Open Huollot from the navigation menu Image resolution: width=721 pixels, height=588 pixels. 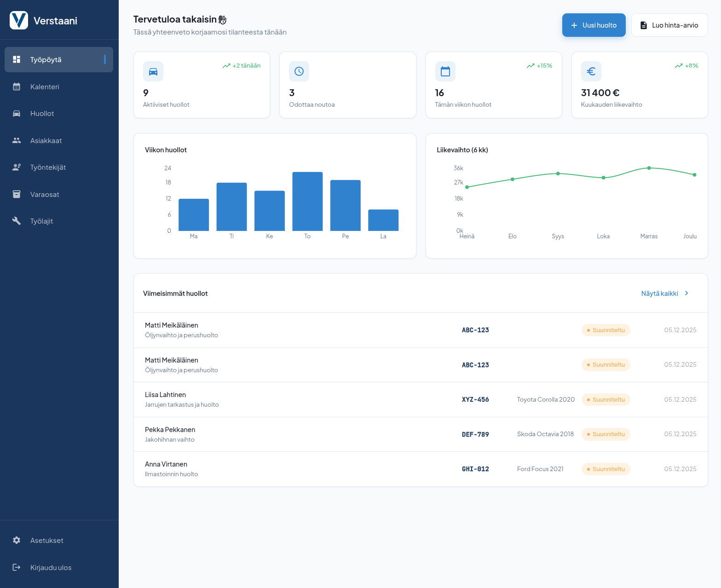(42, 113)
